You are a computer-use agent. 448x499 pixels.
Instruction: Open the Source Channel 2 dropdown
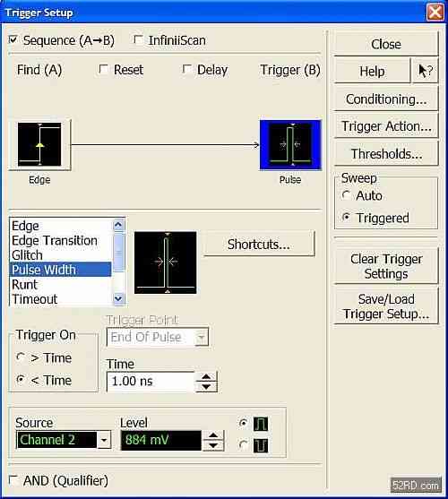[104, 440]
